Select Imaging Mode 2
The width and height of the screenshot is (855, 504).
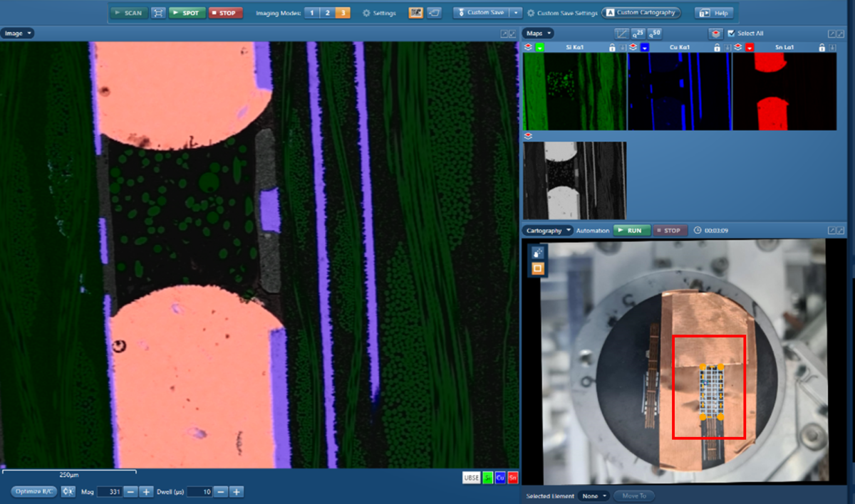pos(327,13)
